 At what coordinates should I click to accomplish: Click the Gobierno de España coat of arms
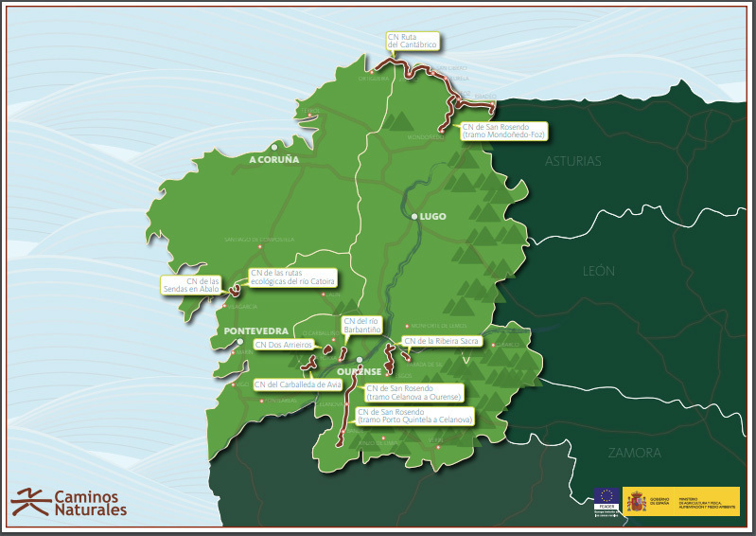pyautogui.click(x=636, y=500)
